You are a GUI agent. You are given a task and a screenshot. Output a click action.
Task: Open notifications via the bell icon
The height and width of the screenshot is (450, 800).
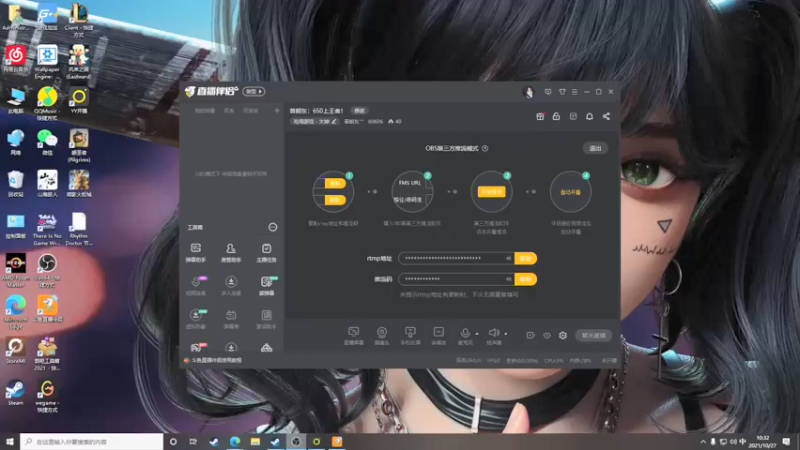coord(589,116)
